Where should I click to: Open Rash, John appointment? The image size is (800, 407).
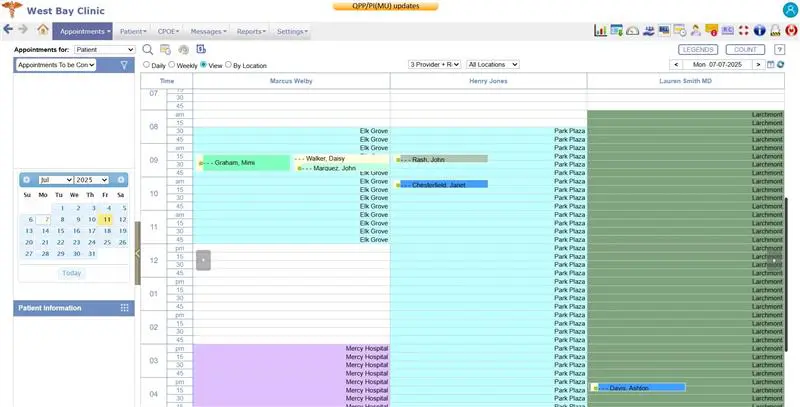pos(441,159)
